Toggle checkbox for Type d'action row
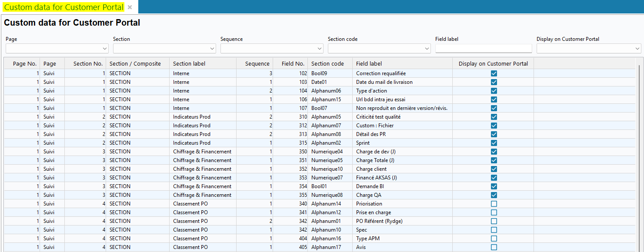Image resolution: width=644 pixels, height=252 pixels. (x=494, y=91)
